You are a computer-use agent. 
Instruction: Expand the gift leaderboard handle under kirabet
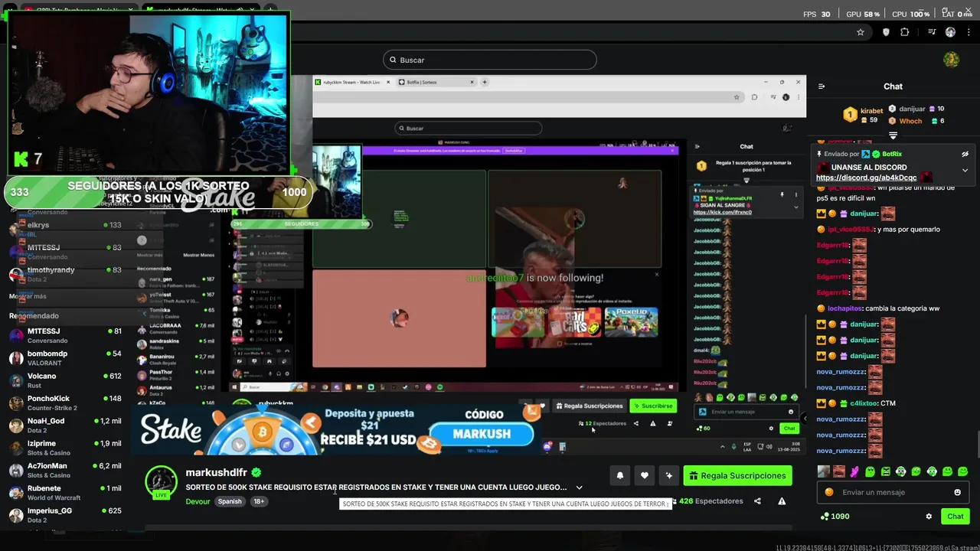click(893, 135)
